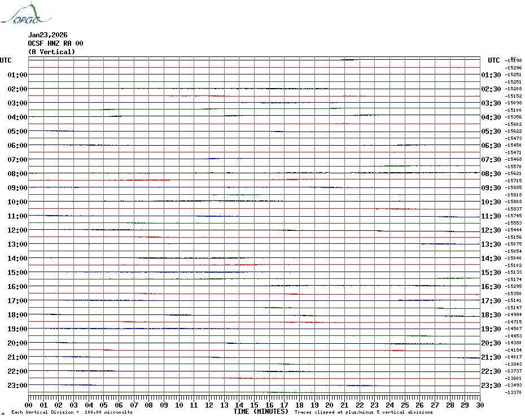Click the 19:00 hour label
The height and width of the screenshot is (420, 525).
point(17,329)
